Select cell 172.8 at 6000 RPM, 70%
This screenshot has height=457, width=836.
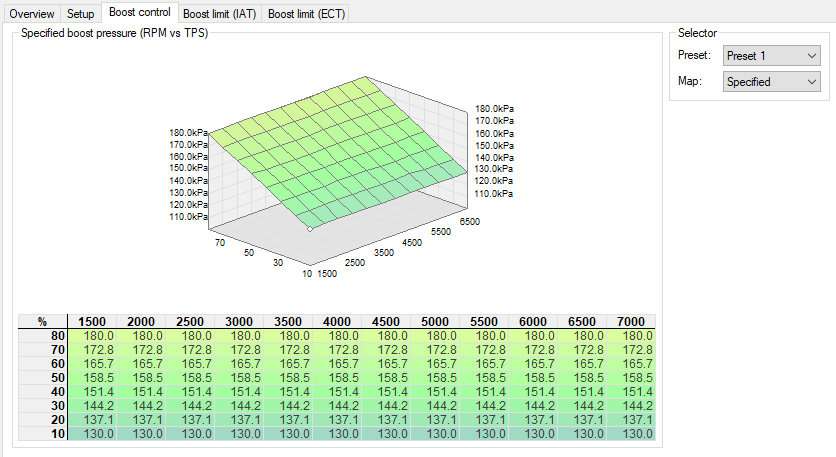(x=533, y=350)
